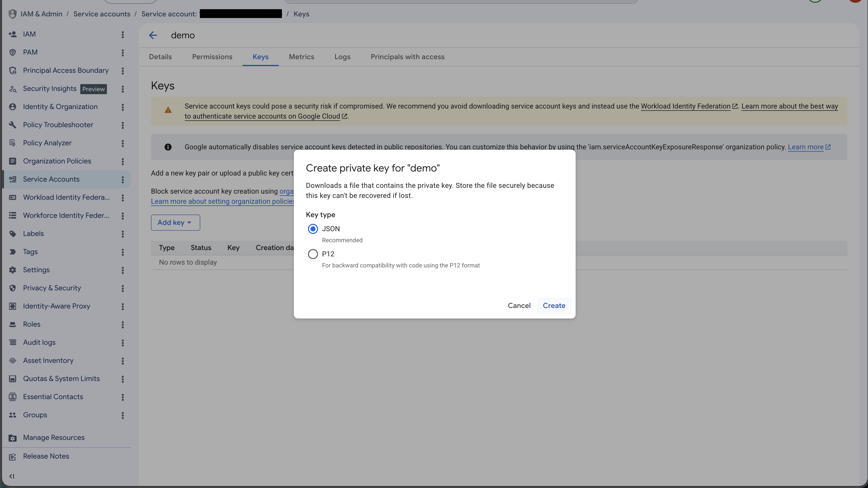Click Workforce Identity Federation icon
The width and height of the screenshot is (868, 488).
pos(13,216)
